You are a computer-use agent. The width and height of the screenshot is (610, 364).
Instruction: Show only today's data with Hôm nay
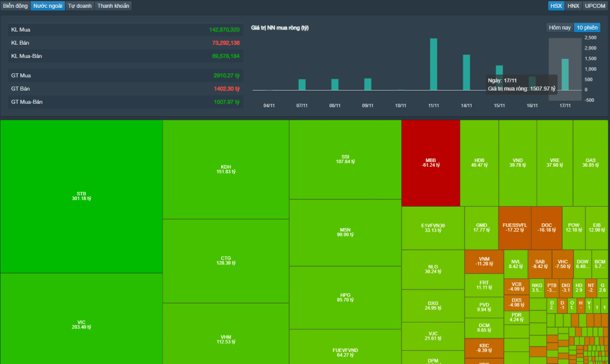point(560,27)
